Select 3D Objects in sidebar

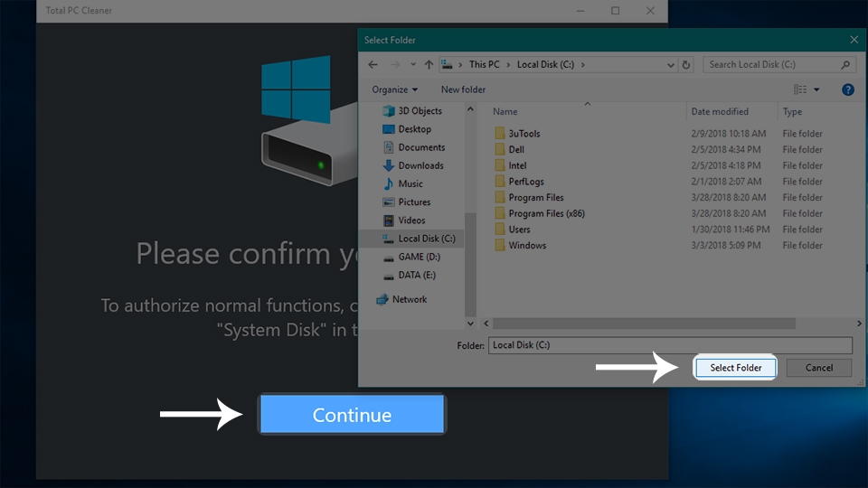coord(412,110)
